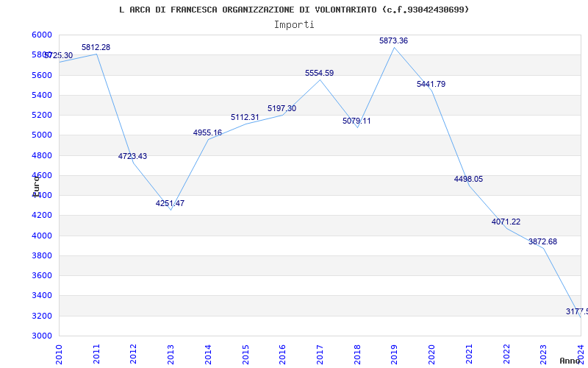Select the data label 4498.05
The image size is (588, 368).
pyautogui.click(x=469, y=179)
